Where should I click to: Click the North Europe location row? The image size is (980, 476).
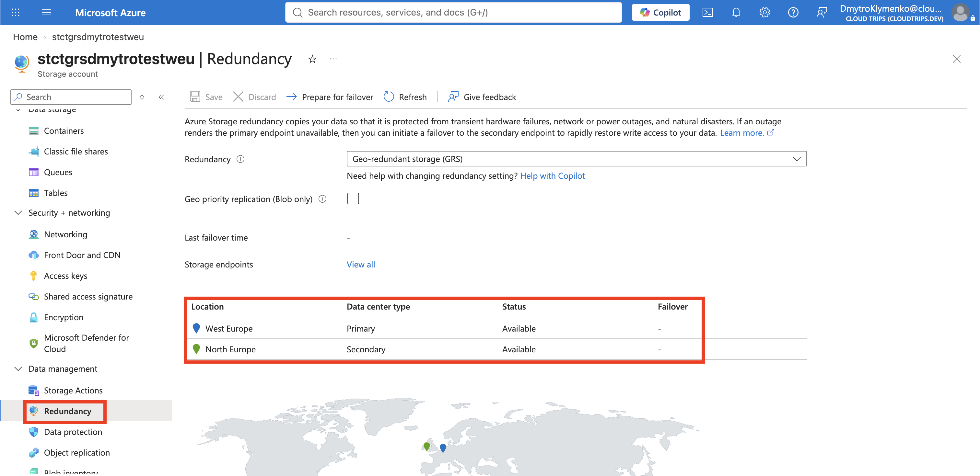click(495, 349)
